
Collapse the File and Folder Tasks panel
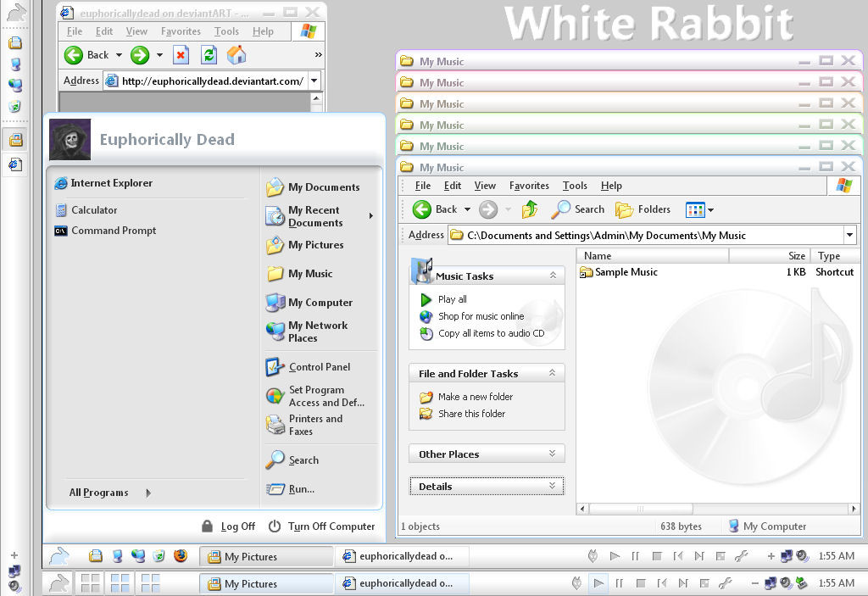pyautogui.click(x=552, y=373)
